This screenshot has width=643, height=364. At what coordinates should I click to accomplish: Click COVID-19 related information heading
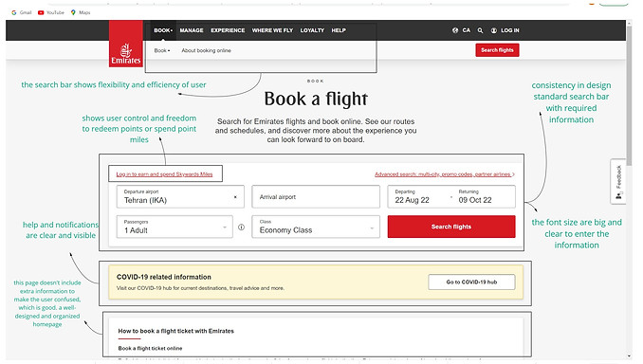point(164,277)
